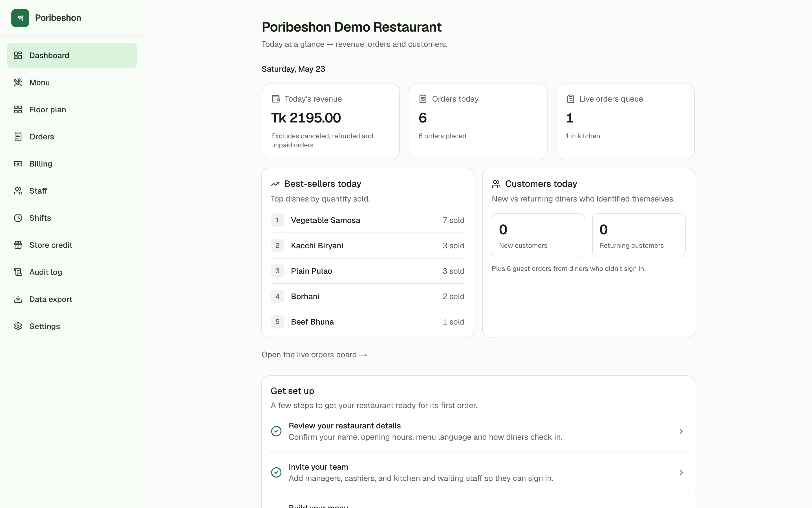Click the Billing banknote icon
The image size is (812, 508).
[18, 164]
